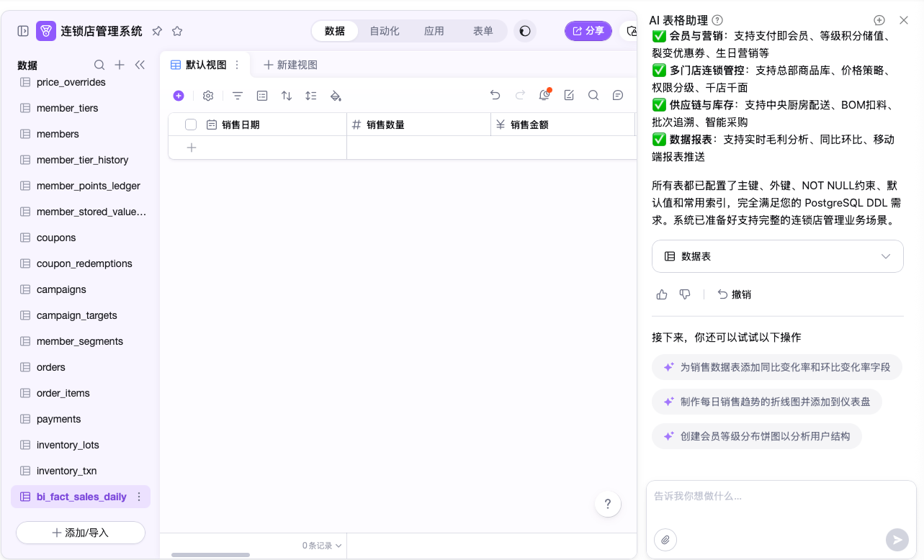Image resolution: width=924 pixels, height=560 pixels.
Task: Open the filter records tool
Action: click(x=237, y=96)
